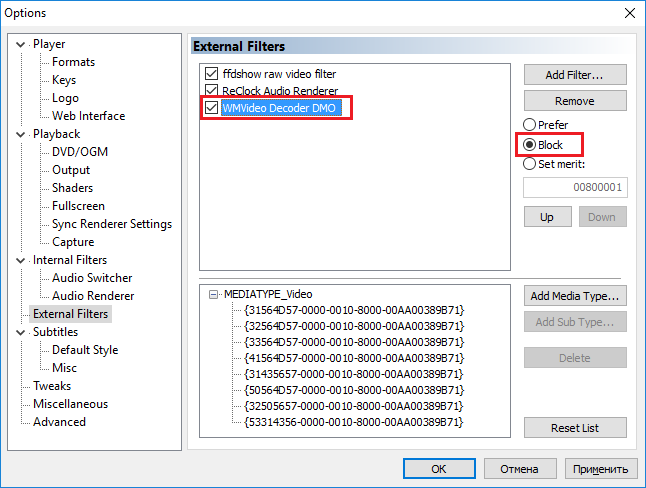Collapse the Playback tree section
646x488 pixels.
tap(22, 134)
